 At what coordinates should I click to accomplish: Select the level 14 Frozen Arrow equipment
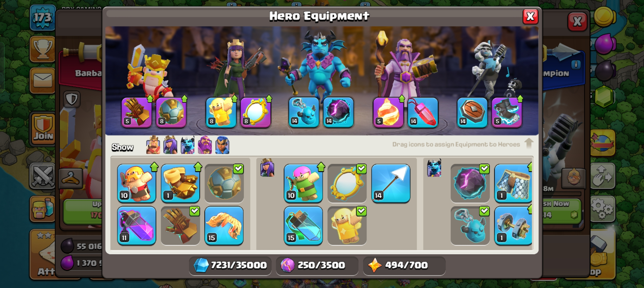click(x=391, y=183)
